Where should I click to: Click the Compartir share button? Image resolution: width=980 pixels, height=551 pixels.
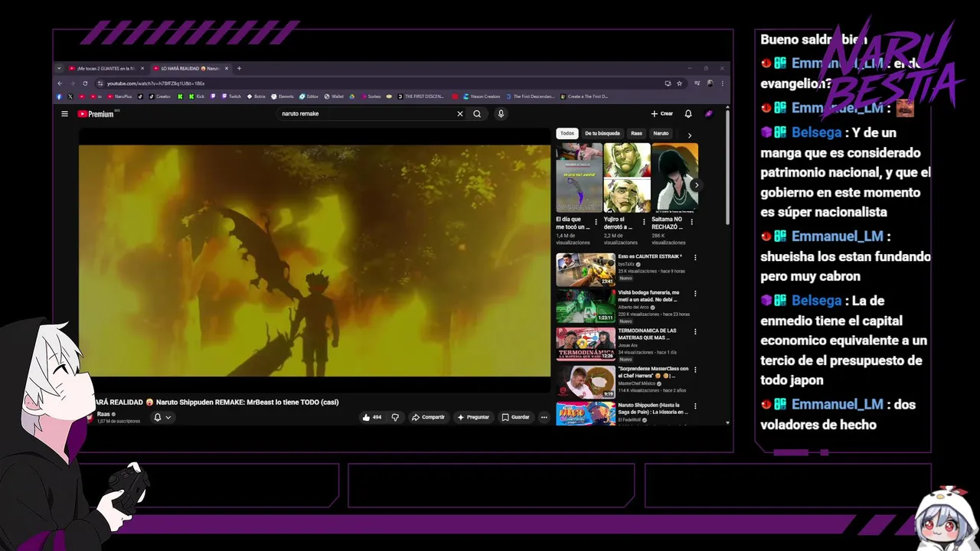click(x=428, y=417)
